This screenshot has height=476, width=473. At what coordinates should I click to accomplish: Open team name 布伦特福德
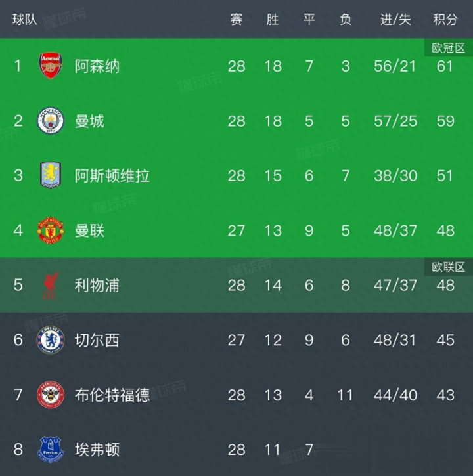tap(112, 395)
